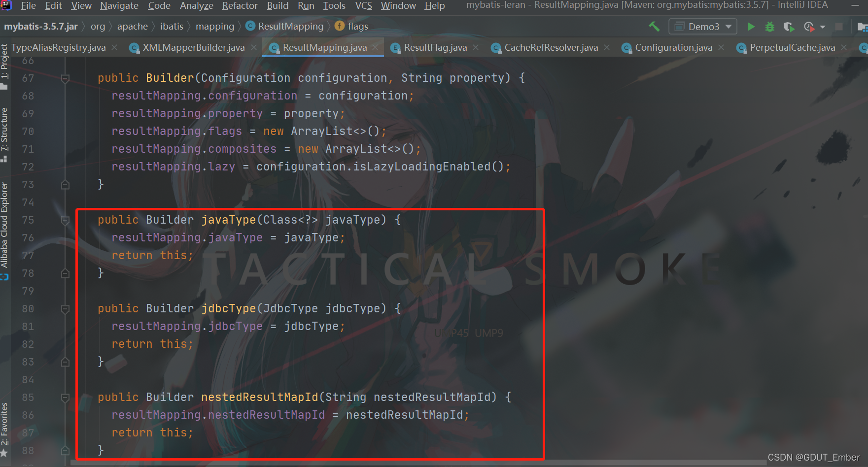
Task: Open the Refactor menu
Action: coord(240,5)
